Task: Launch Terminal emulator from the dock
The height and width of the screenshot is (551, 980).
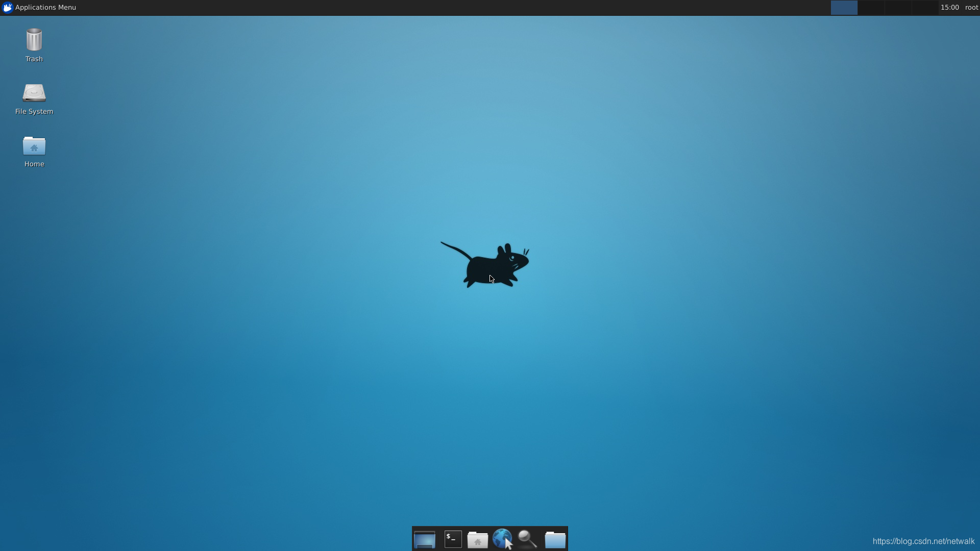Action: coord(453,539)
